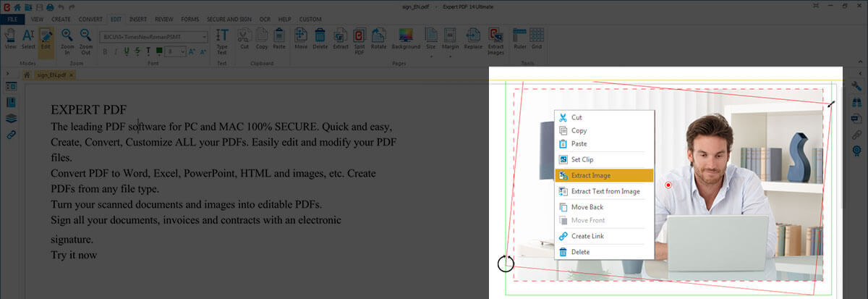
Task: Toggle strikethrough text formatting
Action: click(x=138, y=51)
